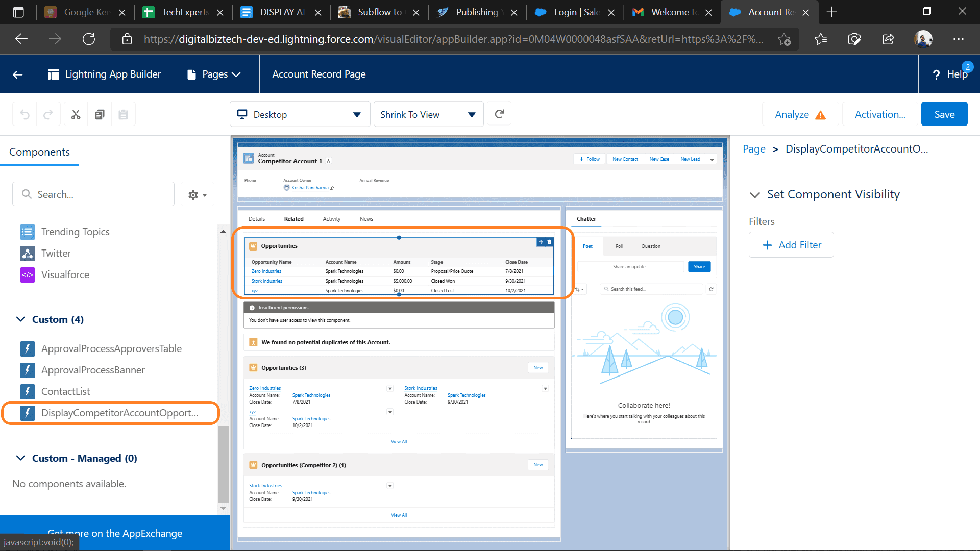Image resolution: width=980 pixels, height=551 pixels.
Task: Collapse the Custom (4) section
Action: [21, 319]
